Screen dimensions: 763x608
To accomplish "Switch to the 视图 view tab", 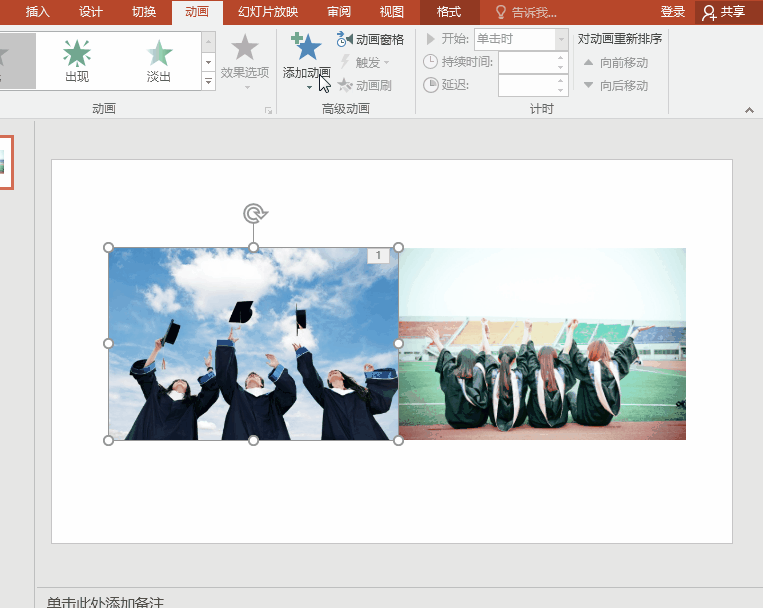I will [x=392, y=12].
